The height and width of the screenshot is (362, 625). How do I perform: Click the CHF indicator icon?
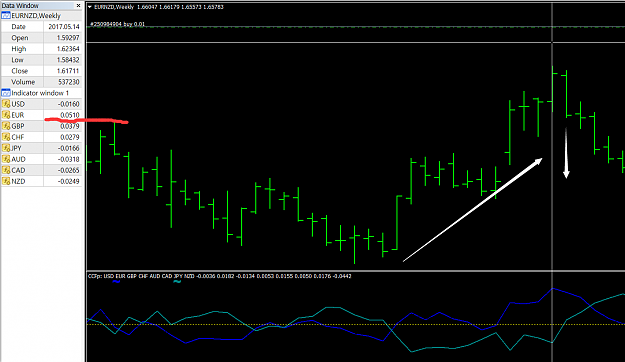[6, 137]
